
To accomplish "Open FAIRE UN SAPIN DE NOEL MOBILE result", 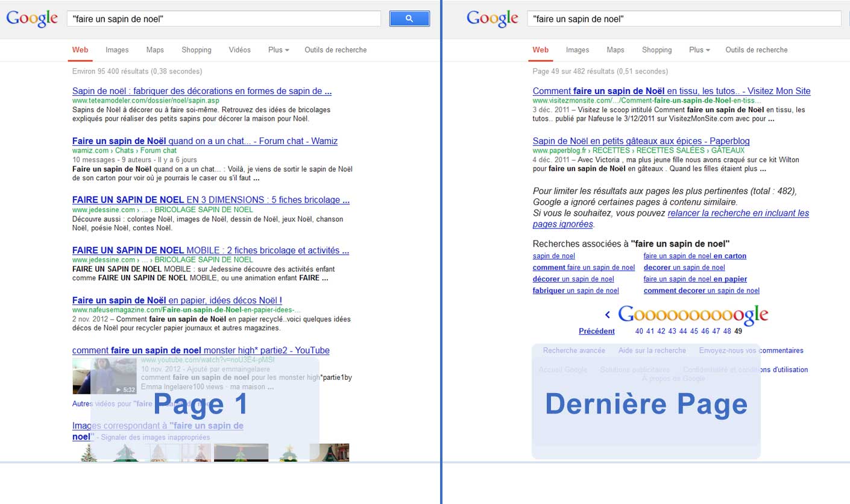I will (x=210, y=250).
